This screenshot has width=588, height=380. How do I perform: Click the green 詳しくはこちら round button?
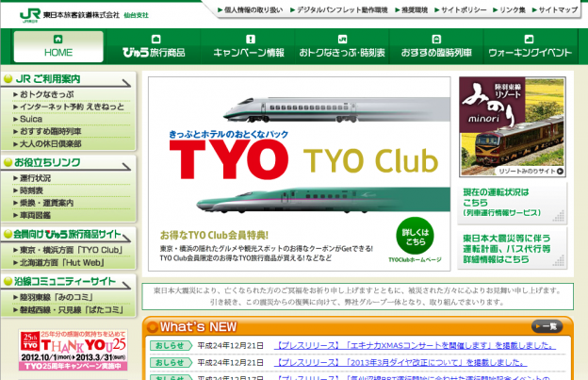[415, 236]
